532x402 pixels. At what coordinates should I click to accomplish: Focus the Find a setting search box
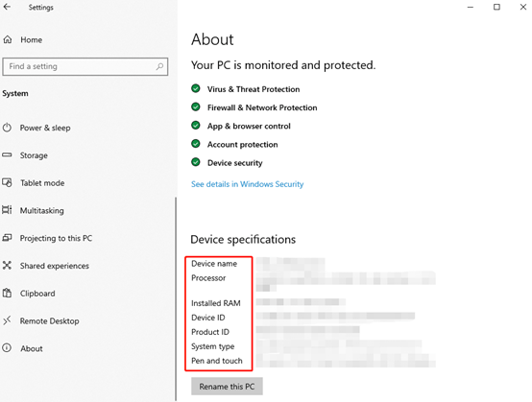[85, 66]
